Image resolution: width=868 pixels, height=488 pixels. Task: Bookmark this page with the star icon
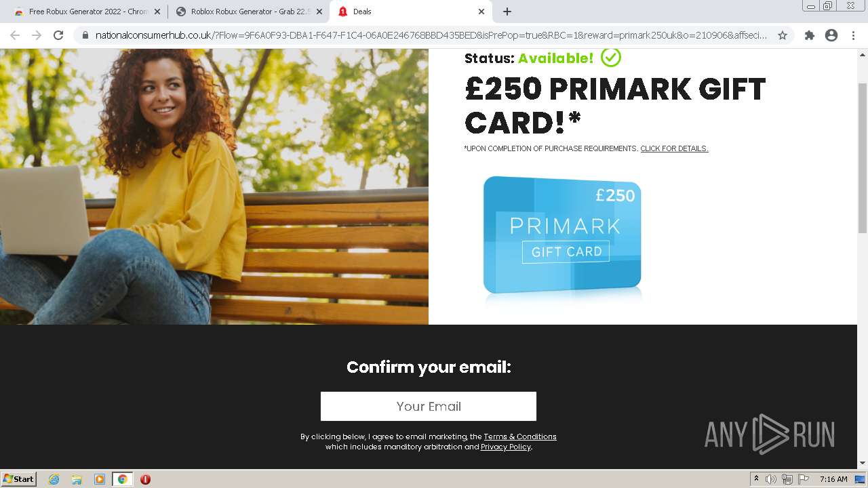pos(783,35)
